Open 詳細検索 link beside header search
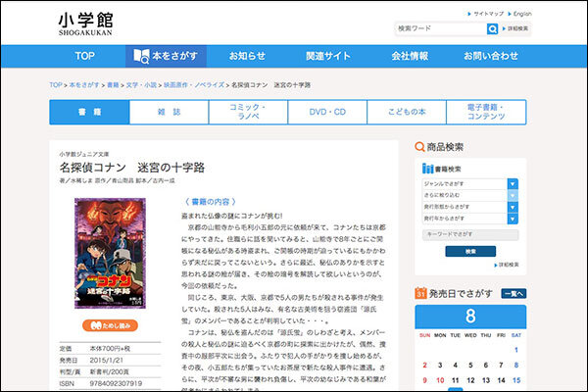Viewport: 588px width, 392px height. (x=515, y=28)
